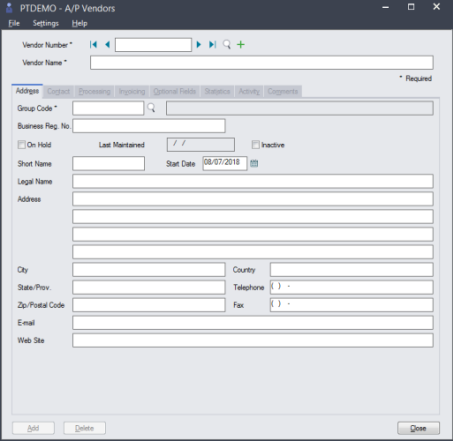This screenshot has width=453, height=441.
Task: Open the File menu
Action: (x=14, y=23)
